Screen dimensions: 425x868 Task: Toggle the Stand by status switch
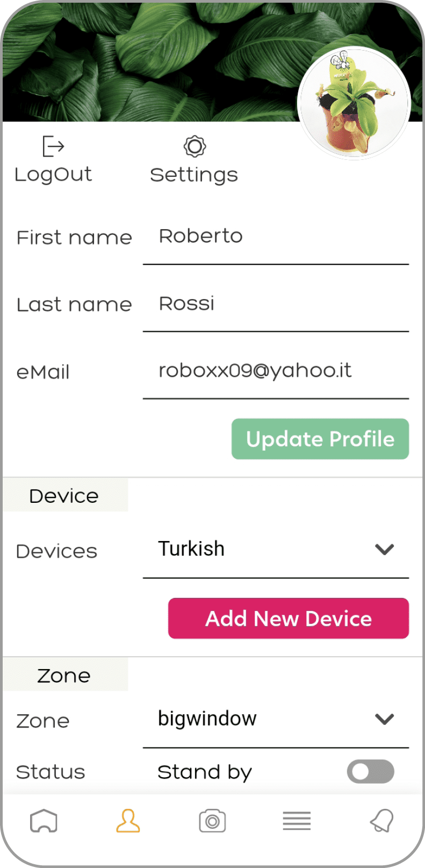(371, 772)
